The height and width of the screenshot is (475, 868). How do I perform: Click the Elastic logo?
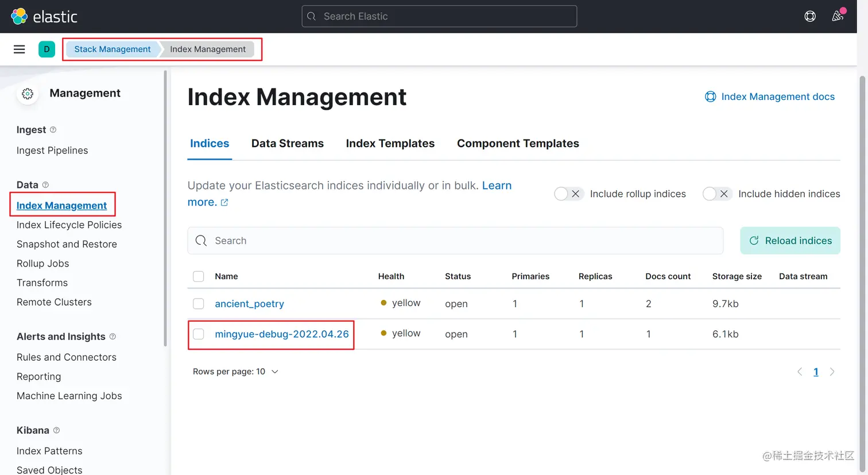click(44, 16)
